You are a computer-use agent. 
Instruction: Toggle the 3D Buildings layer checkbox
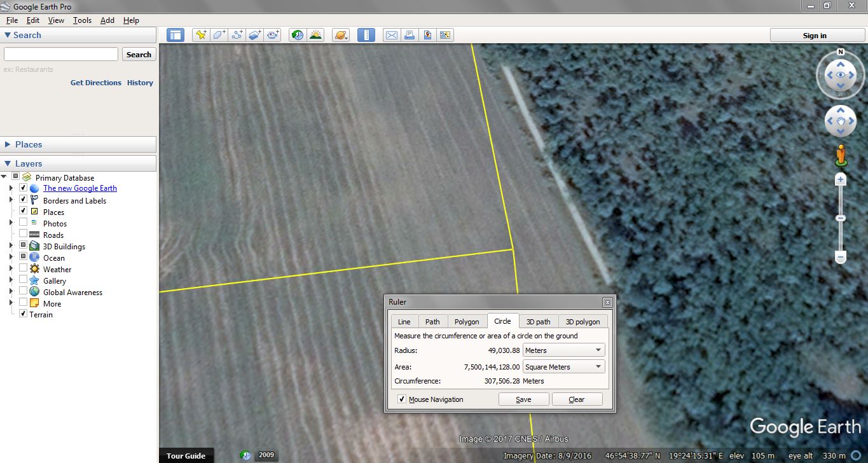(x=24, y=245)
